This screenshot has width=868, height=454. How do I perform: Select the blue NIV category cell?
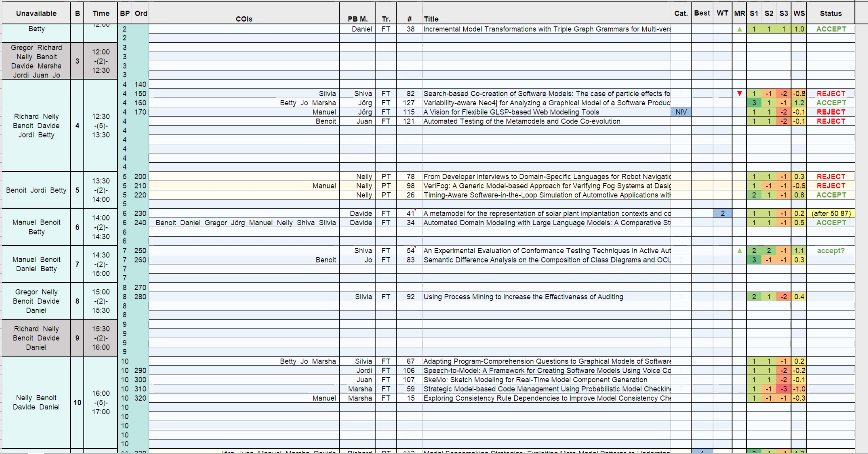pos(681,112)
